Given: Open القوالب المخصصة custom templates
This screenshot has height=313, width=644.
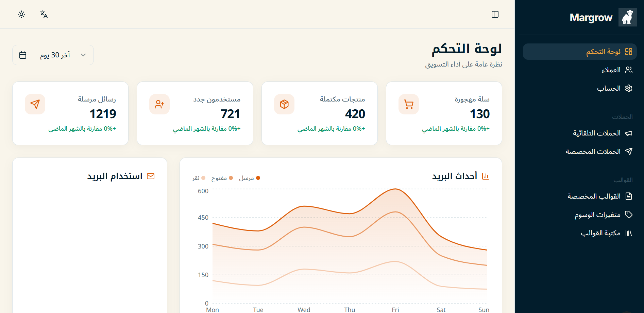Looking at the screenshot, I should click(580, 196).
